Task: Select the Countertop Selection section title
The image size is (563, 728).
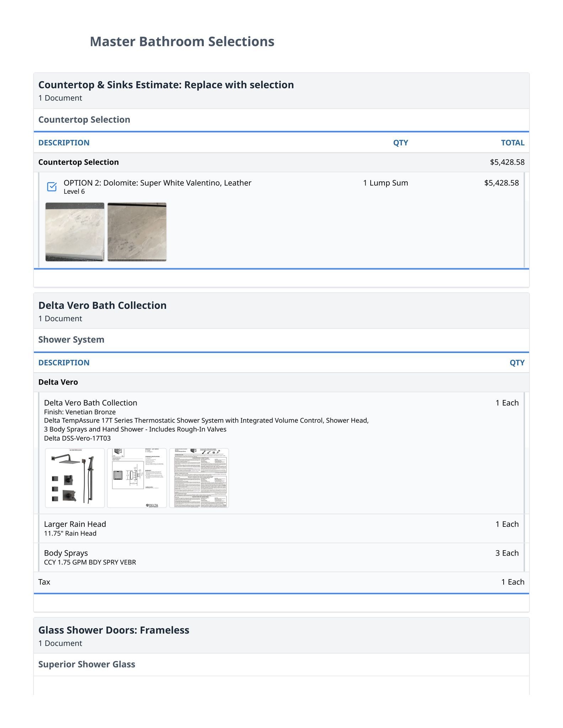Action: 84,119
